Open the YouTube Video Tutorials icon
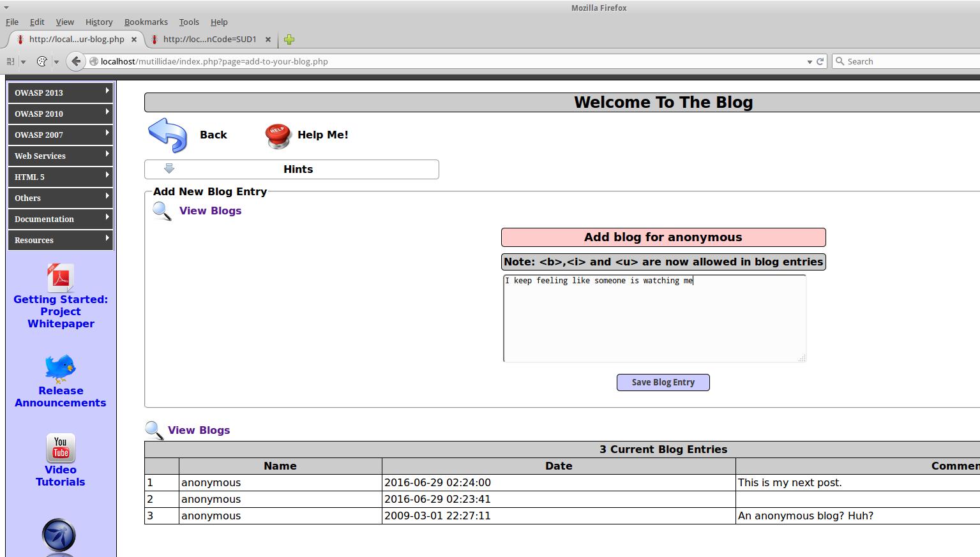This screenshot has width=980, height=557. [x=61, y=448]
